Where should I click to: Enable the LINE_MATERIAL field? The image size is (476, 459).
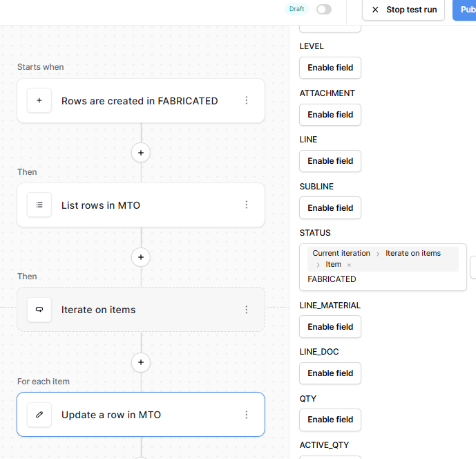tap(330, 327)
